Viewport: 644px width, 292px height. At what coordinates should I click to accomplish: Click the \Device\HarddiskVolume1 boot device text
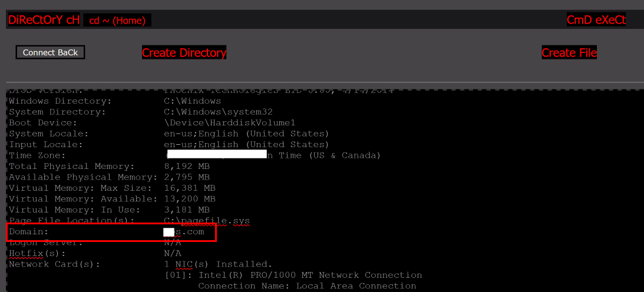(229, 122)
